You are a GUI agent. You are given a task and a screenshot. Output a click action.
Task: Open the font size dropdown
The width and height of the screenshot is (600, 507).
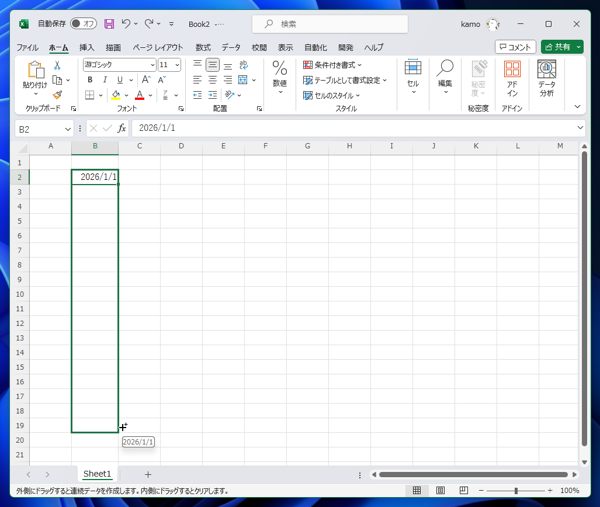177,65
